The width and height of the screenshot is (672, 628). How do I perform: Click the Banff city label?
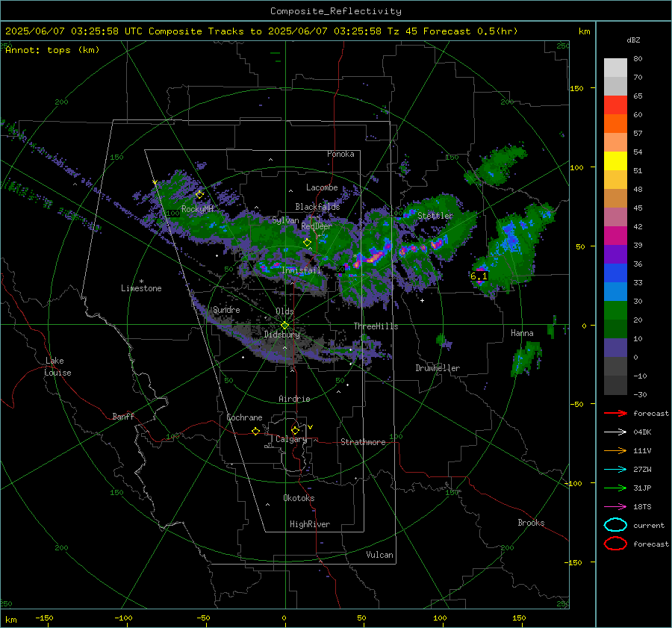tap(123, 417)
